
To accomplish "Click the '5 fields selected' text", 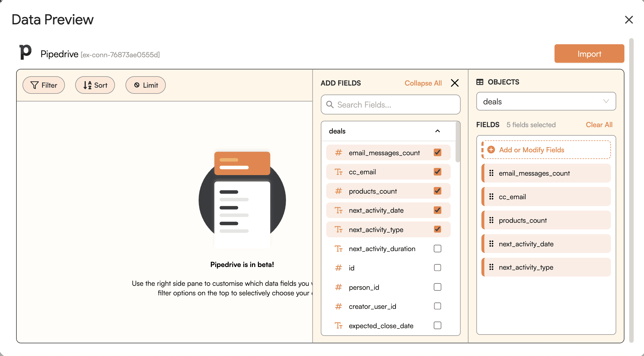I will (x=531, y=125).
